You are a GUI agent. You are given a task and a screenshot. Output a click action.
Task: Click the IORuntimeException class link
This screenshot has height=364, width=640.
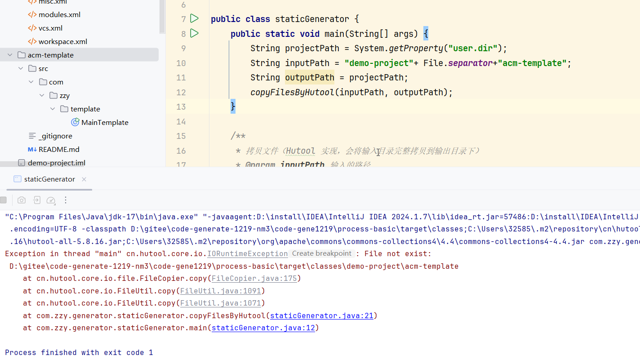click(x=248, y=254)
